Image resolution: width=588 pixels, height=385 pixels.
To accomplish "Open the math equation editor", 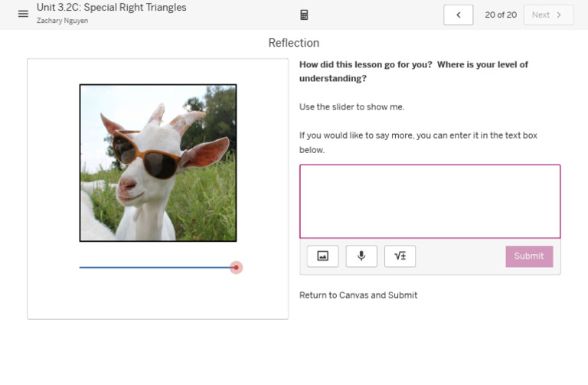I will (400, 256).
